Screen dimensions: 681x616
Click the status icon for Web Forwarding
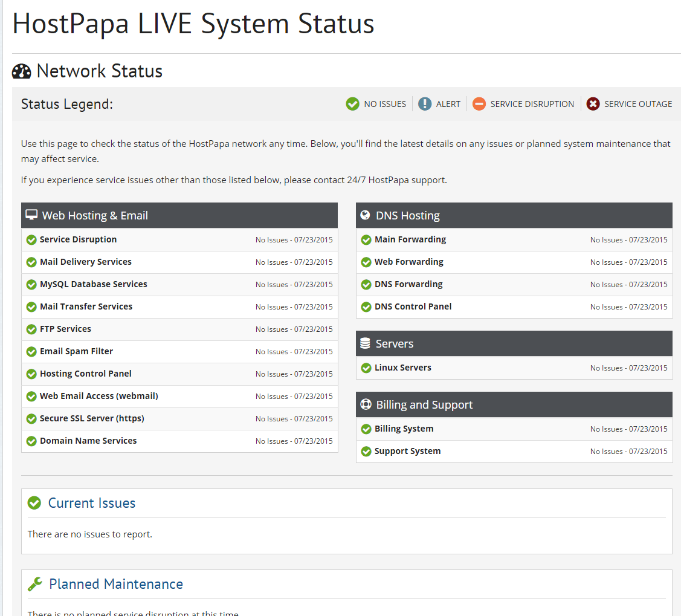click(x=366, y=262)
